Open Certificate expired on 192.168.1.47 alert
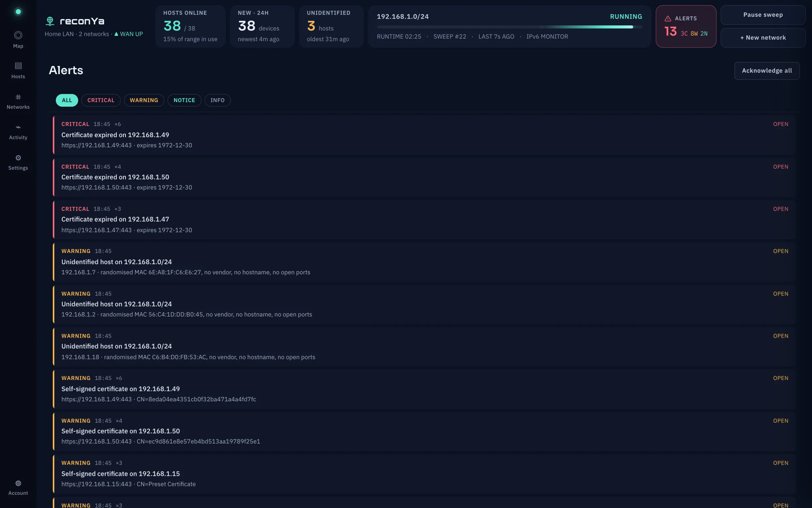This screenshot has width=812, height=508. pos(424,219)
